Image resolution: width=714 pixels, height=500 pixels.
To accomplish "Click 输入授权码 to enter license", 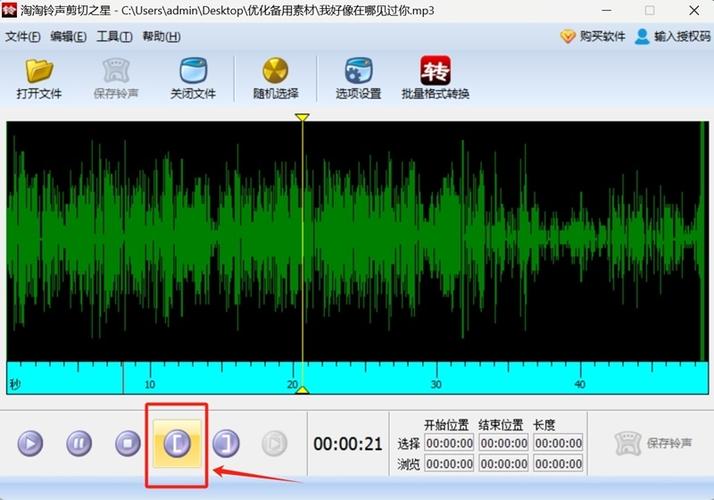I will click(673, 36).
